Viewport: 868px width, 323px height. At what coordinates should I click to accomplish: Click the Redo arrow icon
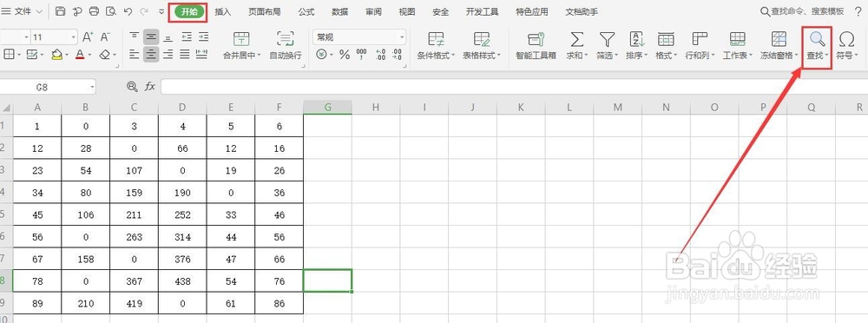[x=144, y=11]
